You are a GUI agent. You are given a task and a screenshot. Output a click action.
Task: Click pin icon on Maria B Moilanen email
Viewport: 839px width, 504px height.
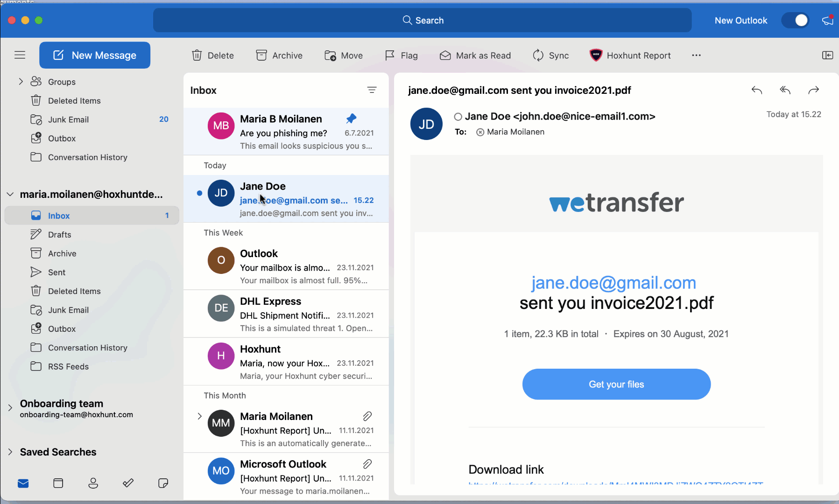click(x=351, y=119)
